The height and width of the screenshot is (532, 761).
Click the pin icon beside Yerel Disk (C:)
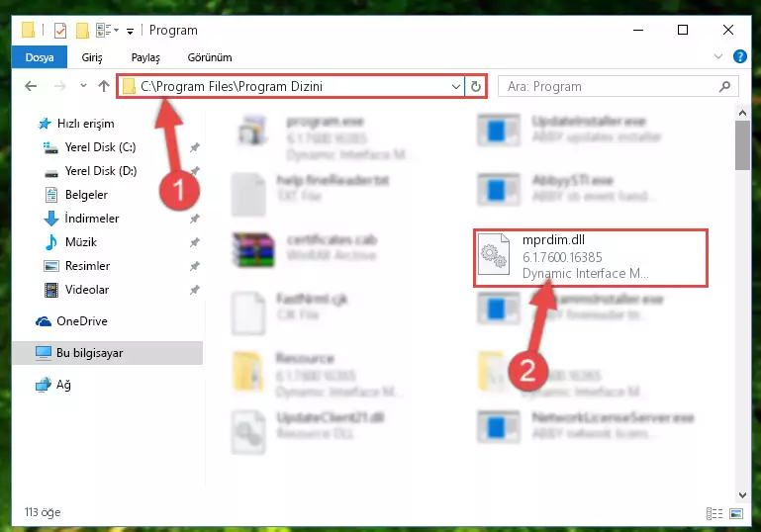pyautogui.click(x=195, y=147)
